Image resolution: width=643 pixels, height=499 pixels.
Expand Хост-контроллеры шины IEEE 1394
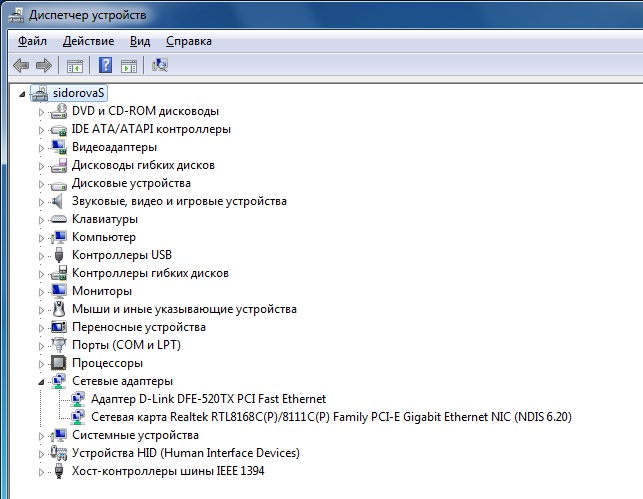(41, 472)
